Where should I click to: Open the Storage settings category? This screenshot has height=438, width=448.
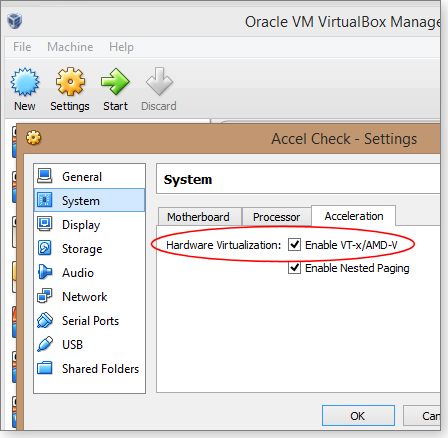pyautogui.click(x=89, y=249)
